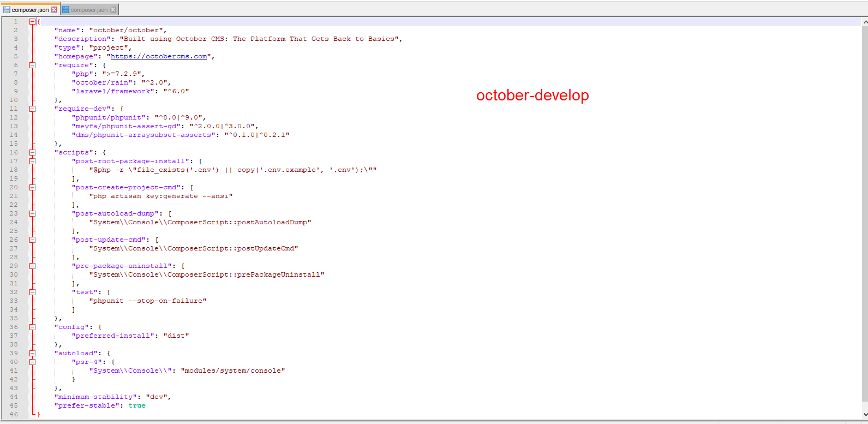Viewport: 868px width, 424px height.
Task: Click the scrollbar up arrow
Action: [865, 22]
